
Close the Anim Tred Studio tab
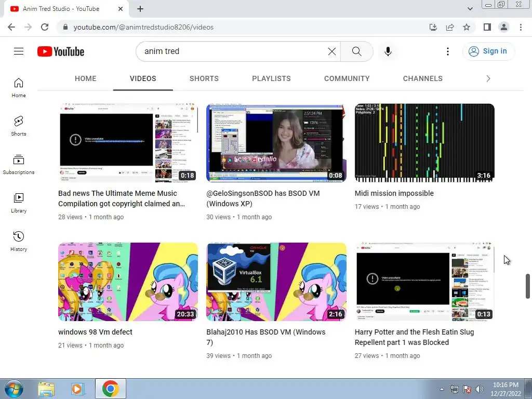pos(121,9)
